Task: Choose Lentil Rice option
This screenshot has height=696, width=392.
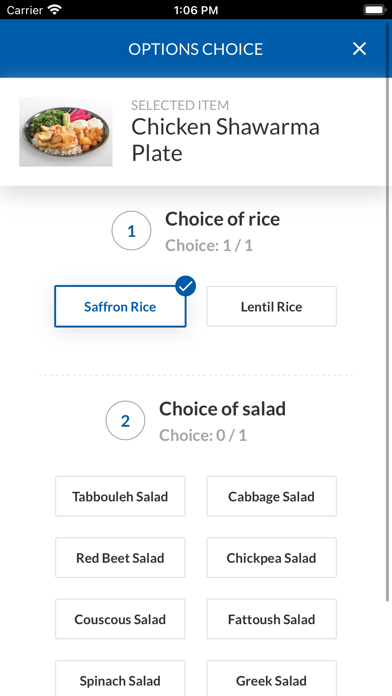Action: [271, 306]
